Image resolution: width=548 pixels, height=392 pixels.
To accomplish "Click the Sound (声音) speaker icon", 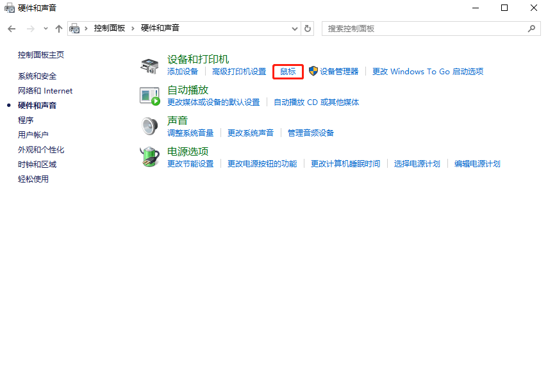I will point(150,125).
